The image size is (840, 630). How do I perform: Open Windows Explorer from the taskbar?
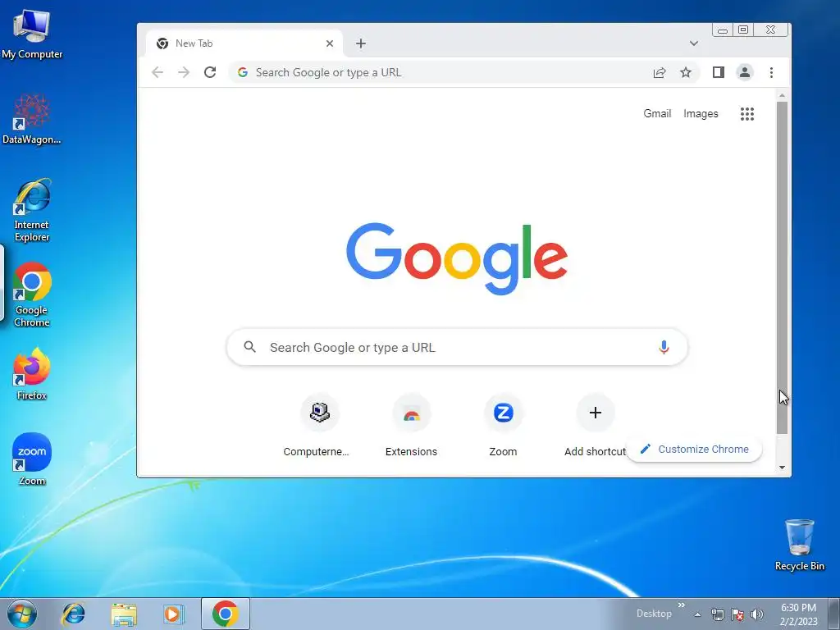pyautogui.click(x=124, y=614)
